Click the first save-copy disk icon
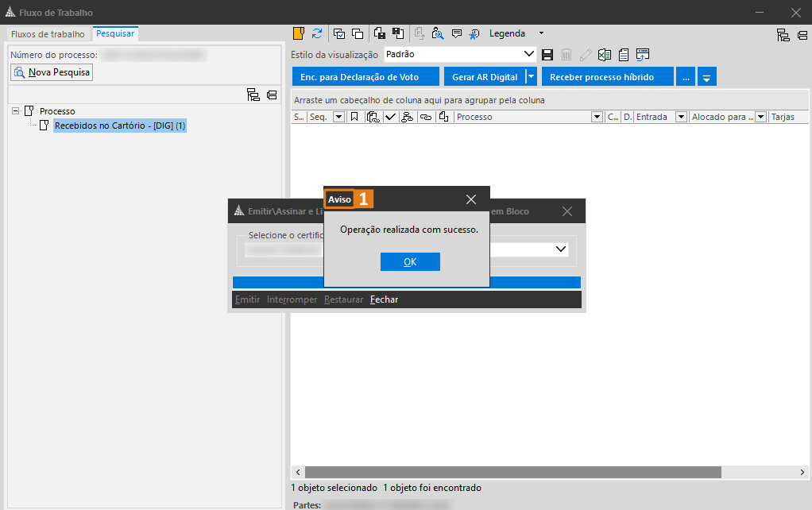The image size is (812, 510). point(380,33)
